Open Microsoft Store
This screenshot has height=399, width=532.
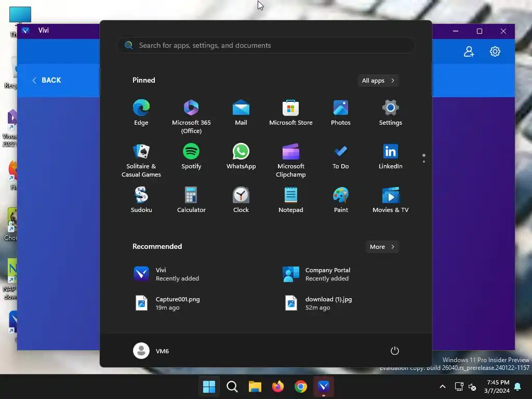[x=291, y=113]
